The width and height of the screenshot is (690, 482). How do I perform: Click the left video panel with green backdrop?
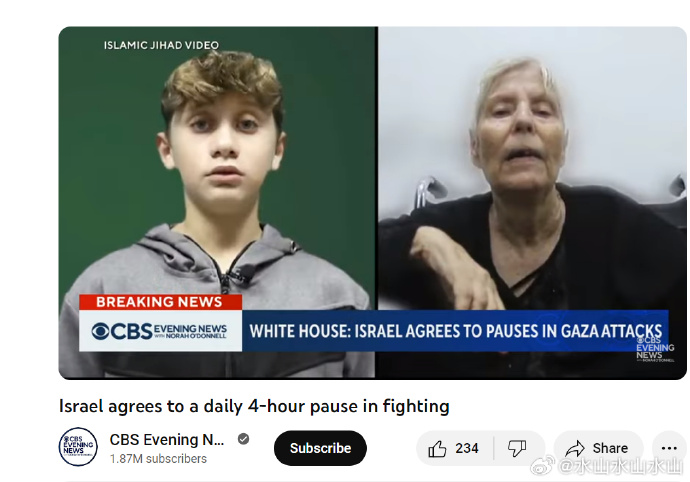(x=217, y=202)
